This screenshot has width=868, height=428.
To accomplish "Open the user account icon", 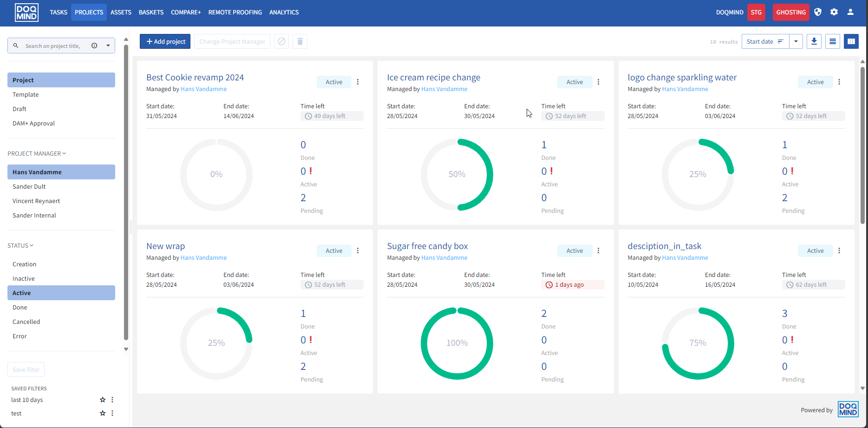I will 850,12.
